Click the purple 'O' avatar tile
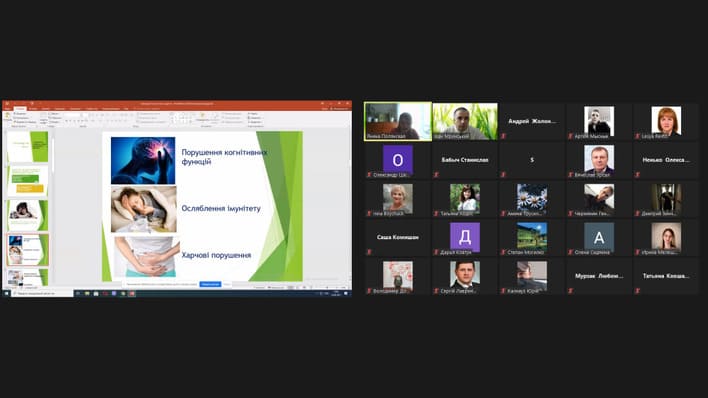The image size is (708, 398). pyautogui.click(x=398, y=160)
